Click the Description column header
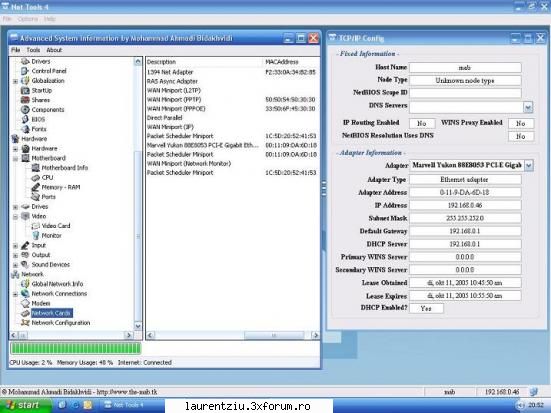This screenshot has width=551, height=413. click(x=205, y=62)
